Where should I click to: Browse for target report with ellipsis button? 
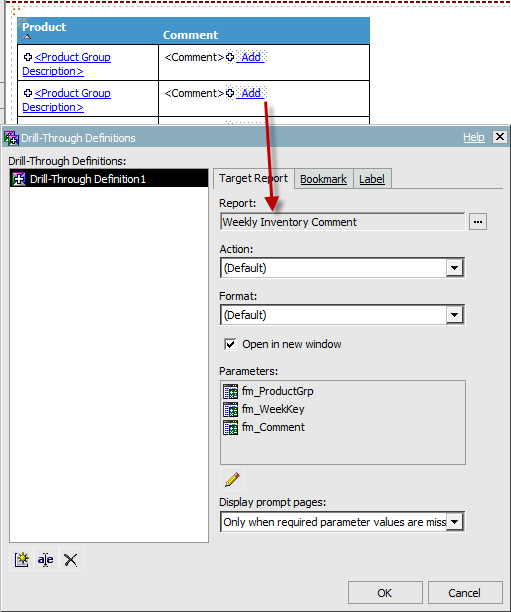478,222
